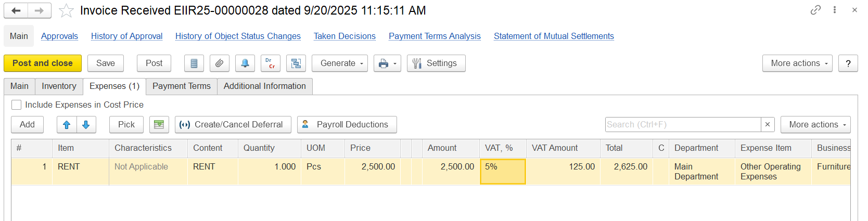
Task: Open the document structure icon
Action: [x=296, y=63]
